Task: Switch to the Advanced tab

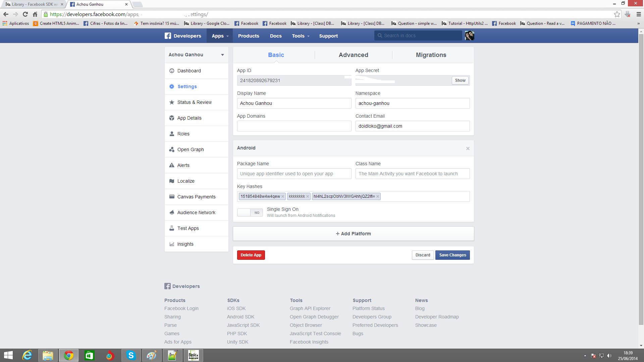Action: coord(353,55)
